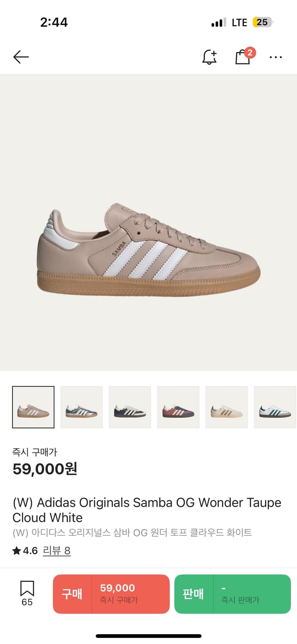
Task: Open the 리뷰 8 reviews link
Action: coord(57,551)
